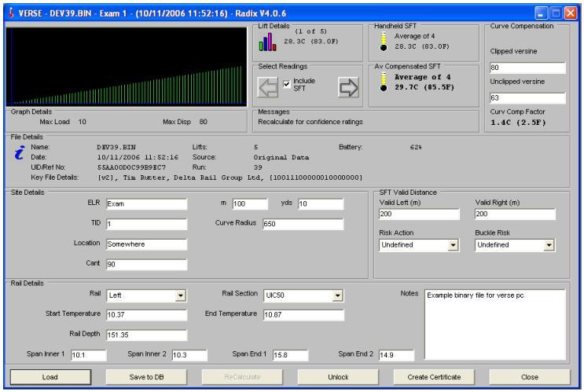Click the Run value 39
The height and width of the screenshot is (392, 584).
coord(258,167)
